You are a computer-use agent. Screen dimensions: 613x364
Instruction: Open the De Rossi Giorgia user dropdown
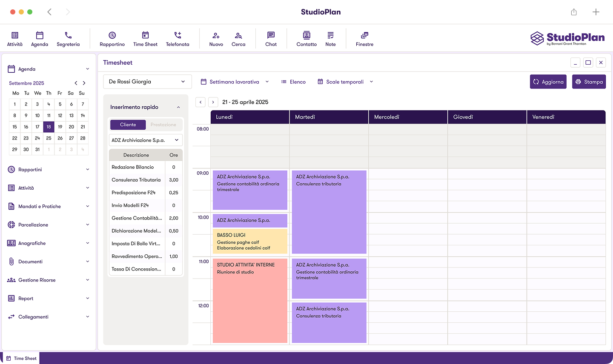click(147, 82)
